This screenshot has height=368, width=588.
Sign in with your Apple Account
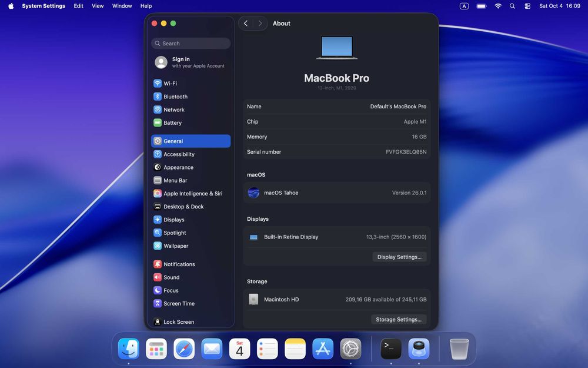click(x=191, y=62)
